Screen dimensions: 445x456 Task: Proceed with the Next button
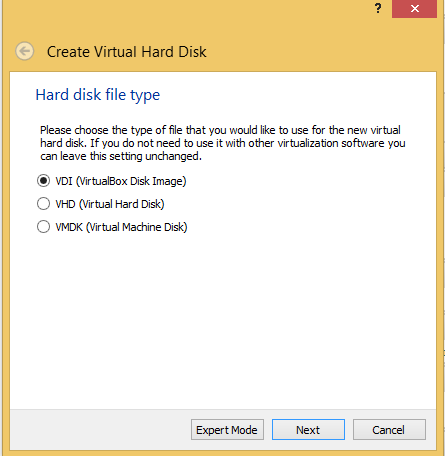[308, 430]
